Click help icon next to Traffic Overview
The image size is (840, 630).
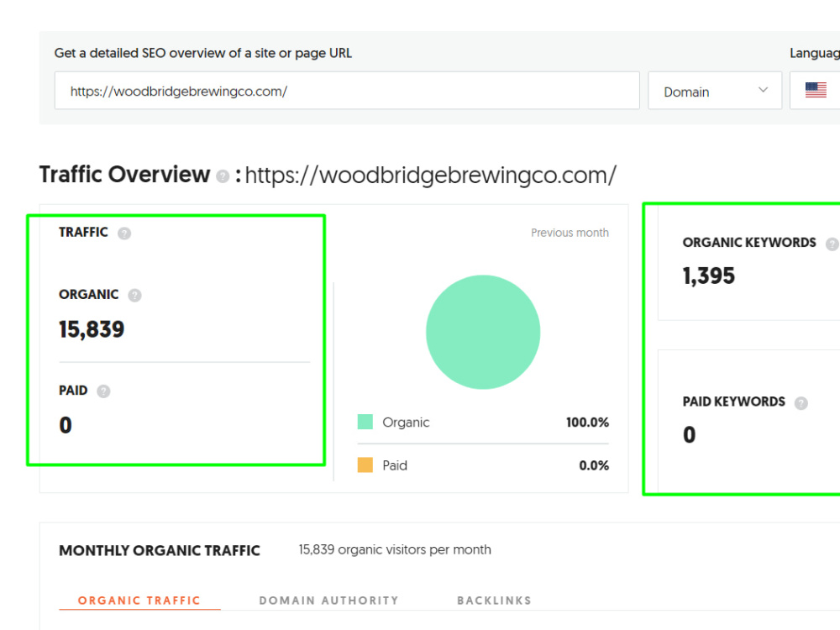pos(223,176)
